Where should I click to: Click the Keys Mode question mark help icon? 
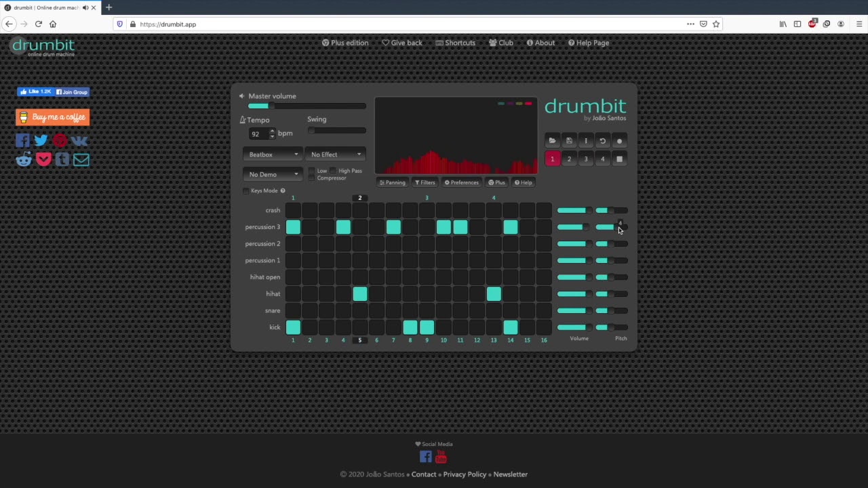(x=283, y=190)
